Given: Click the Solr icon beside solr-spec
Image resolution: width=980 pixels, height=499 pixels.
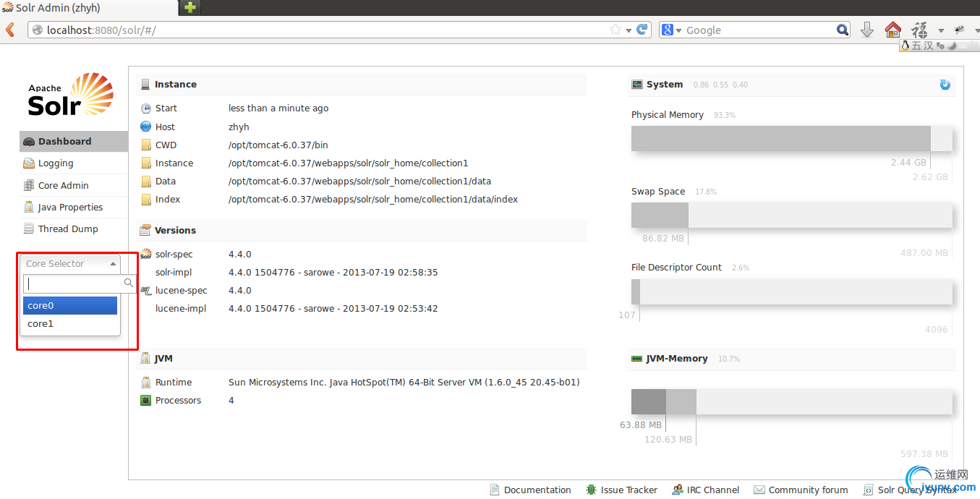Looking at the screenshot, I should pos(146,254).
